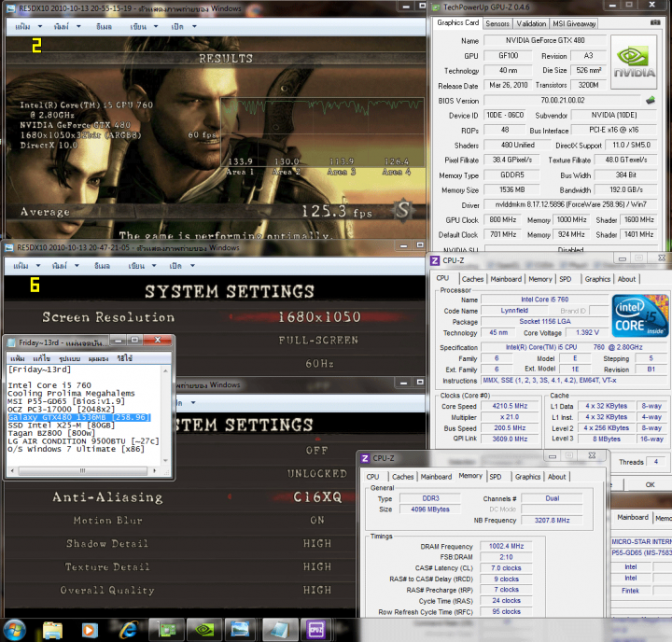
Task: Click Core Speed value 4210.5 MHz
Action: pyautogui.click(x=510, y=406)
